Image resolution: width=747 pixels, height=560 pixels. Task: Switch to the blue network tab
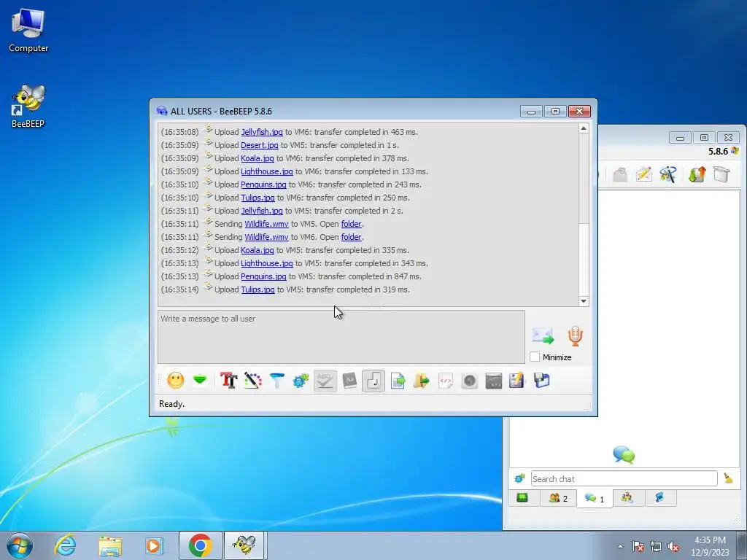click(659, 498)
